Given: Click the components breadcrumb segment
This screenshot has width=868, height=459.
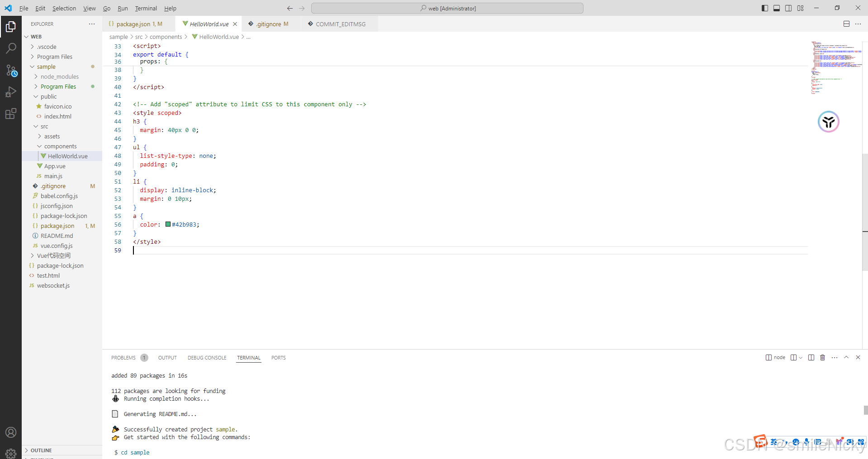Looking at the screenshot, I should [x=166, y=37].
